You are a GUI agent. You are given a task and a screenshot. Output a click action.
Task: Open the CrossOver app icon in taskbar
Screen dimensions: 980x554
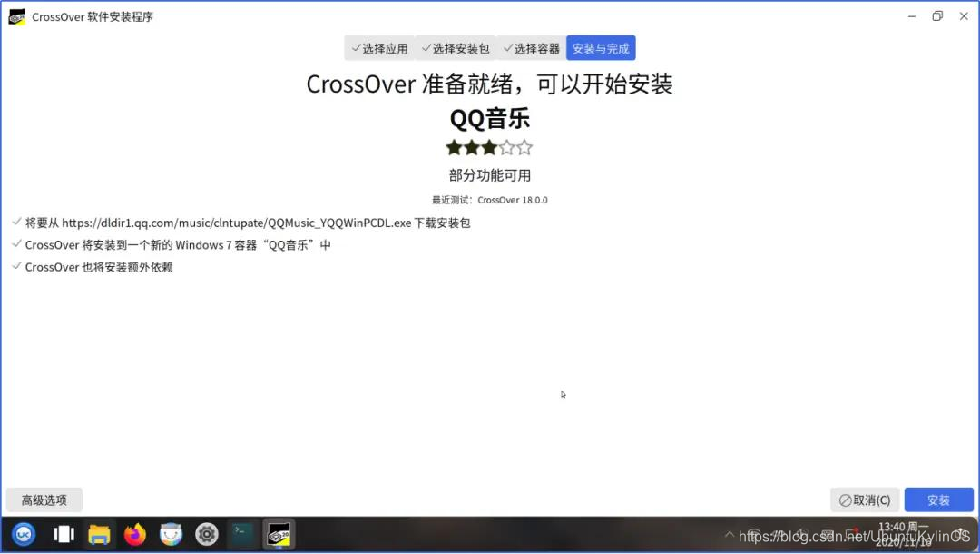point(278,534)
